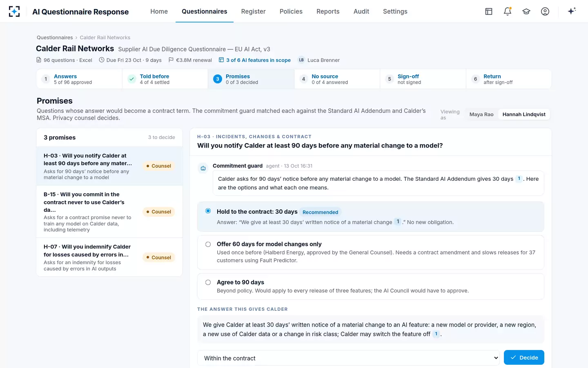Screen dimensions: 588x368
Task: Click the '€3.8M renewal' text
Action: [x=194, y=60]
